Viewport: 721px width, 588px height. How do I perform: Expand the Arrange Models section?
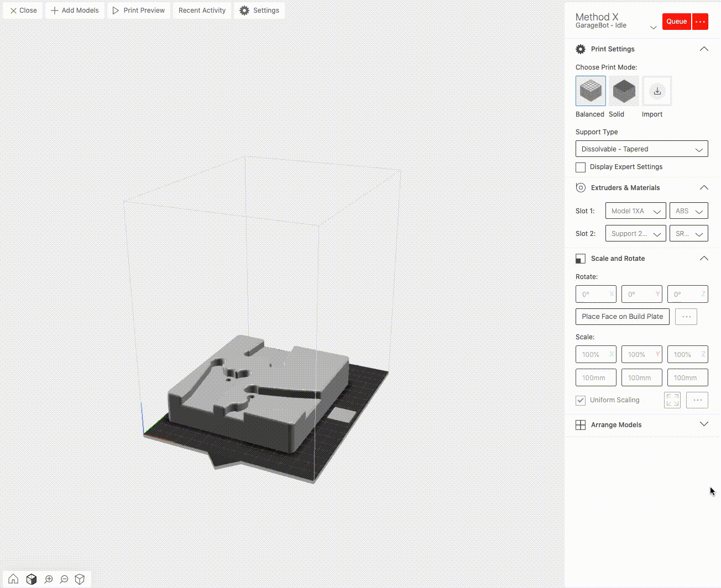pyautogui.click(x=704, y=424)
